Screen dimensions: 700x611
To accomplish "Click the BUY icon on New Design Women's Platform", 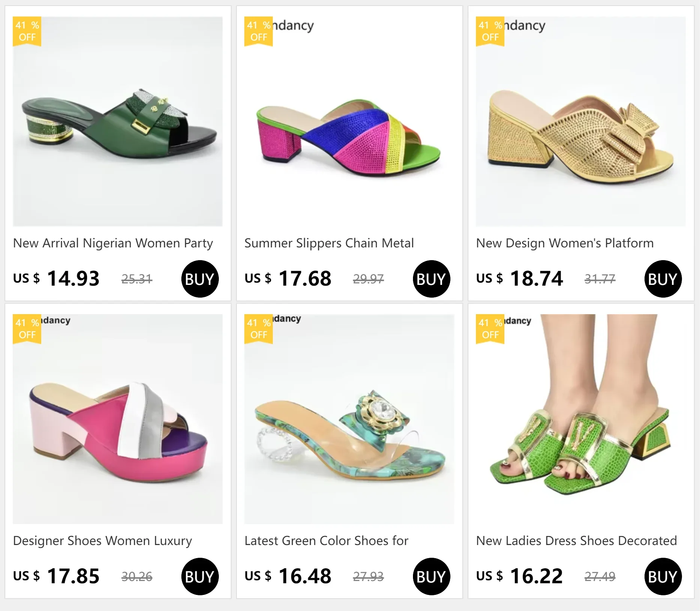I will pos(663,279).
